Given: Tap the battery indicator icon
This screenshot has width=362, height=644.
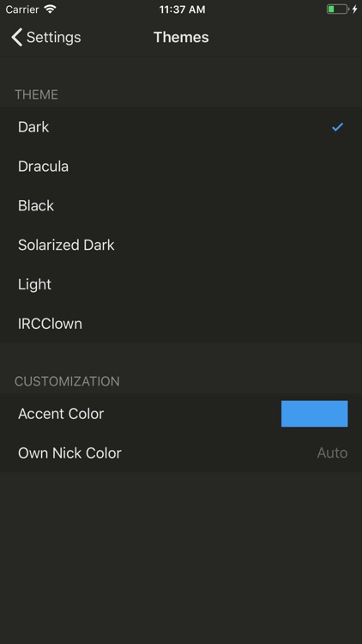Looking at the screenshot, I should (x=338, y=9).
